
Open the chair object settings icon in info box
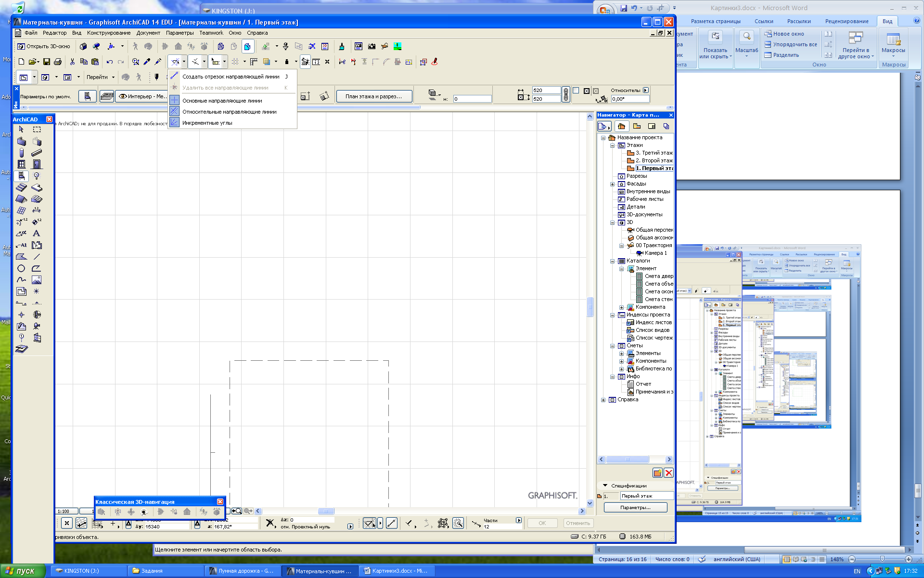pyautogui.click(x=88, y=96)
